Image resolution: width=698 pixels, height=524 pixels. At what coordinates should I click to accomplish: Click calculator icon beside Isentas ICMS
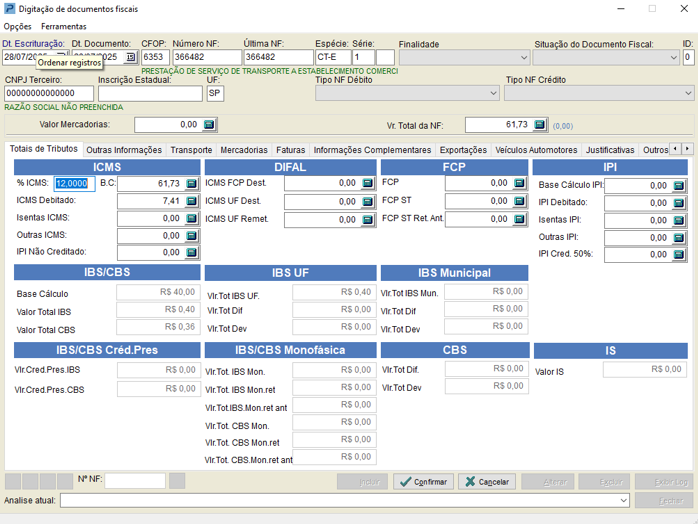click(x=190, y=218)
